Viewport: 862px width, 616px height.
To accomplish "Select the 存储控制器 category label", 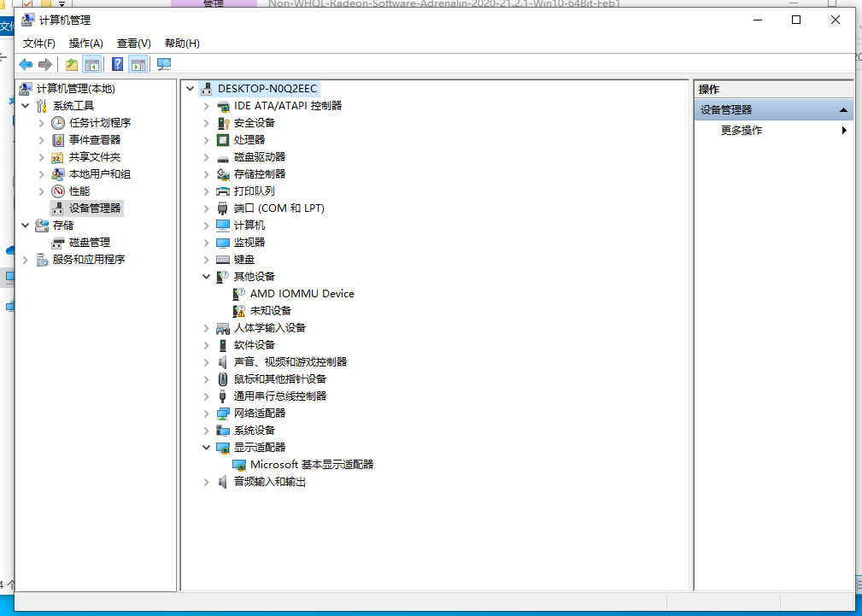I will pos(260,173).
